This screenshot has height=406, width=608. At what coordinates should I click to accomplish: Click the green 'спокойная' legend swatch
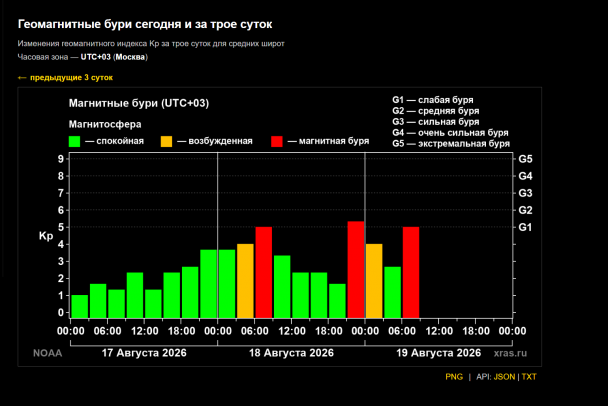pos(74,142)
